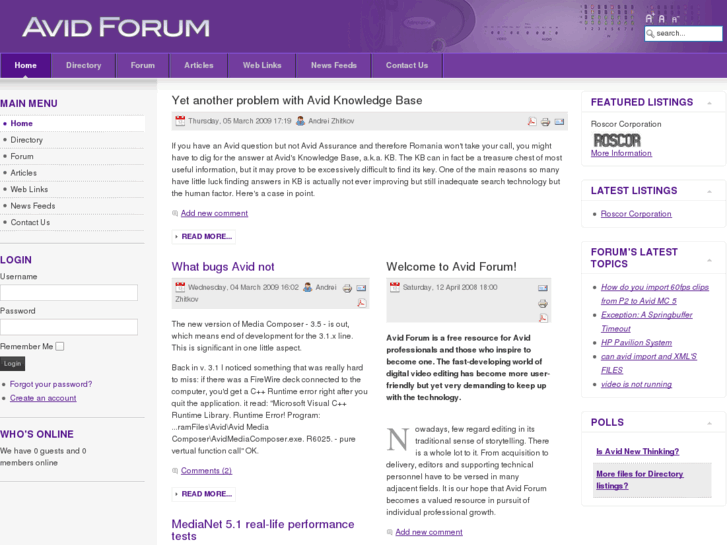Collapse the Polls module

click(709, 423)
